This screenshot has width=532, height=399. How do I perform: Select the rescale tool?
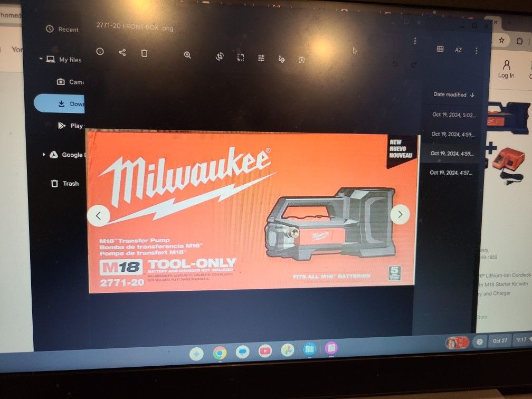tap(240, 58)
